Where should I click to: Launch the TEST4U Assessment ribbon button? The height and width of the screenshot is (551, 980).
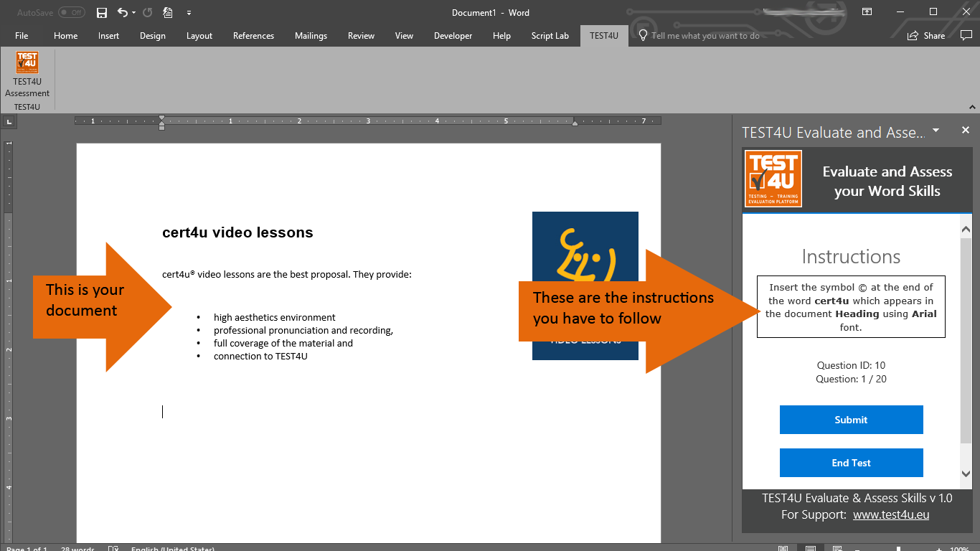27,75
